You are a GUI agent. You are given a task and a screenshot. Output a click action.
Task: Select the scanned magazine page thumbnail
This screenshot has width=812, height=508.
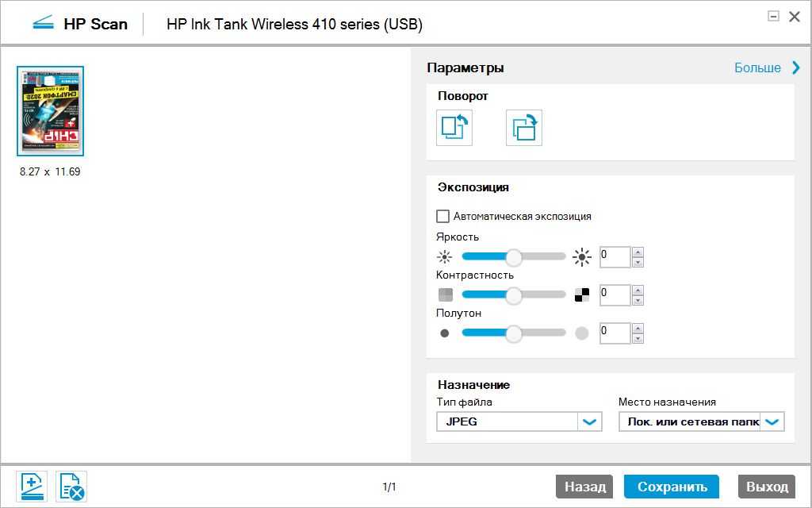pyautogui.click(x=51, y=111)
